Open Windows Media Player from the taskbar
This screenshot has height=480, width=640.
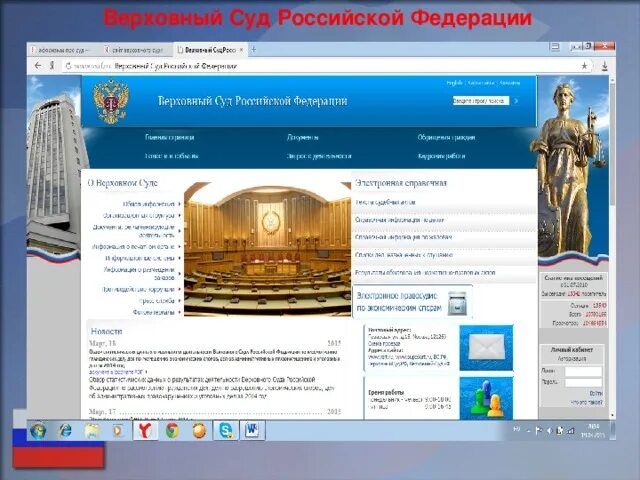(118, 431)
